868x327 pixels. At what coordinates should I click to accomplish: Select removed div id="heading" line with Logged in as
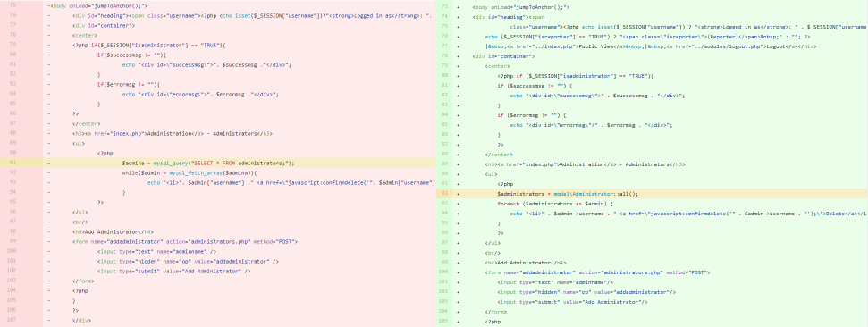252,15
